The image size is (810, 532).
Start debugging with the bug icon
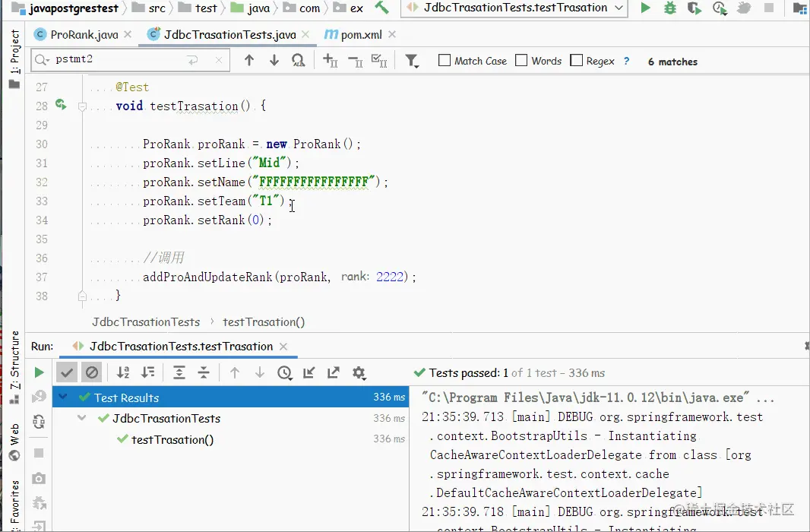pyautogui.click(x=670, y=8)
